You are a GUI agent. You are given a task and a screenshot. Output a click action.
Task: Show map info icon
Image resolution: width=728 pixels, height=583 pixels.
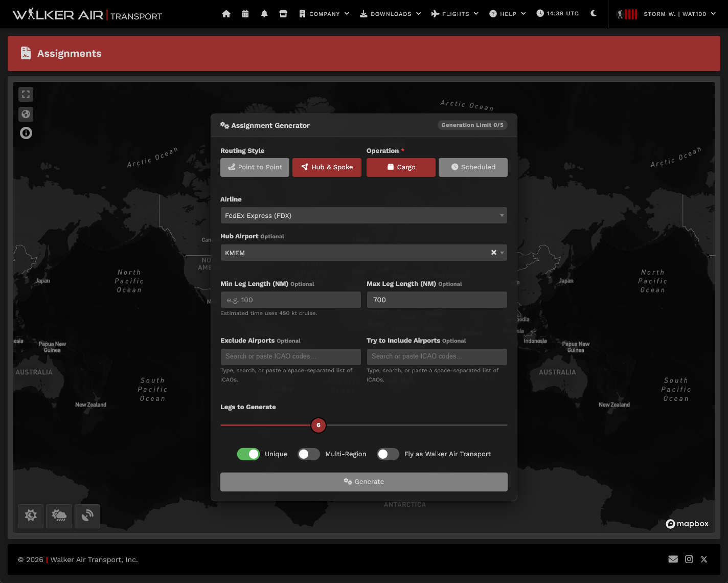(26, 133)
